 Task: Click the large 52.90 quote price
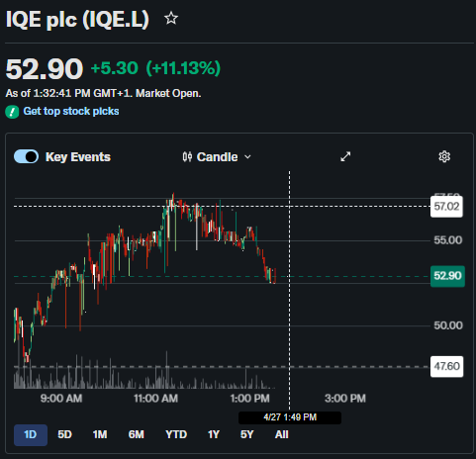coord(45,69)
